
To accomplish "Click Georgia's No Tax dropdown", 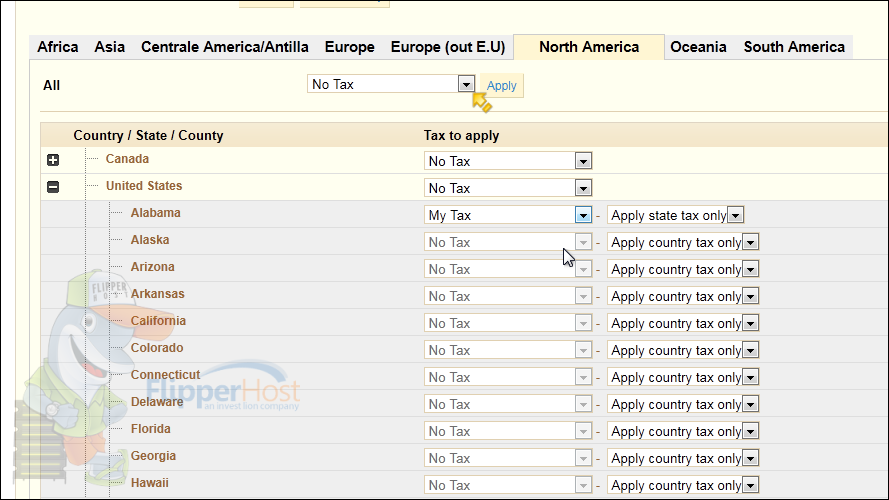I will (x=508, y=458).
